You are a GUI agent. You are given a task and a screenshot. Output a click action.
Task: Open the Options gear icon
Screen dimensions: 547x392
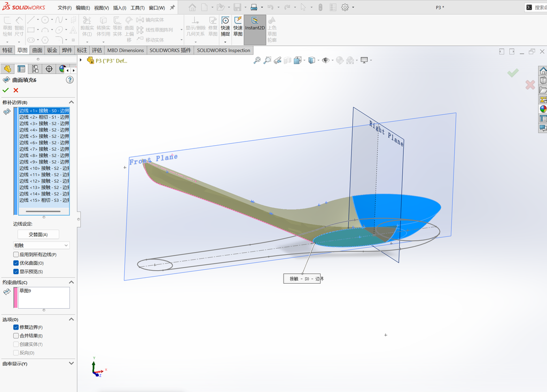345,7
